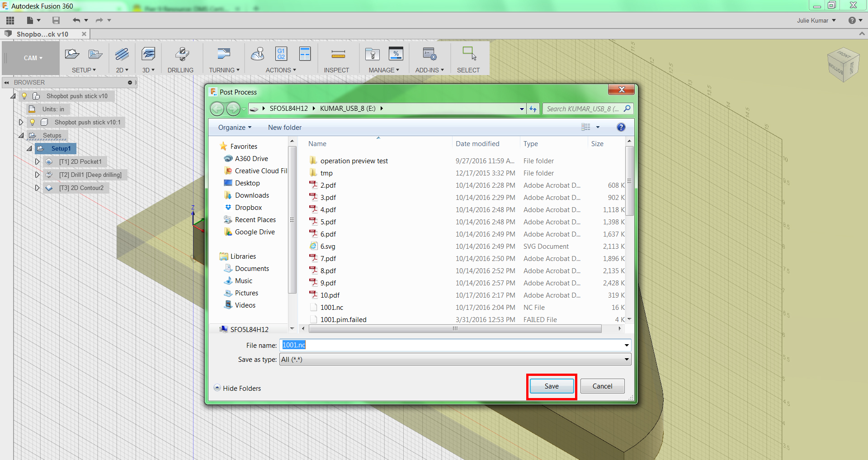This screenshot has height=460, width=868.
Task: Click the navigation pane scrollbar
Action: (292, 220)
